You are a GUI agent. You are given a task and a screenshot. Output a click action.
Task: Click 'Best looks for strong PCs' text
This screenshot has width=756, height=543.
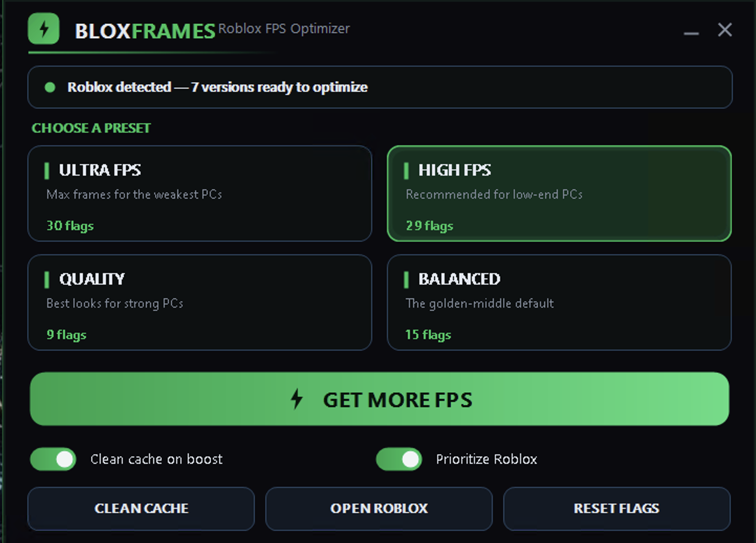tap(114, 304)
